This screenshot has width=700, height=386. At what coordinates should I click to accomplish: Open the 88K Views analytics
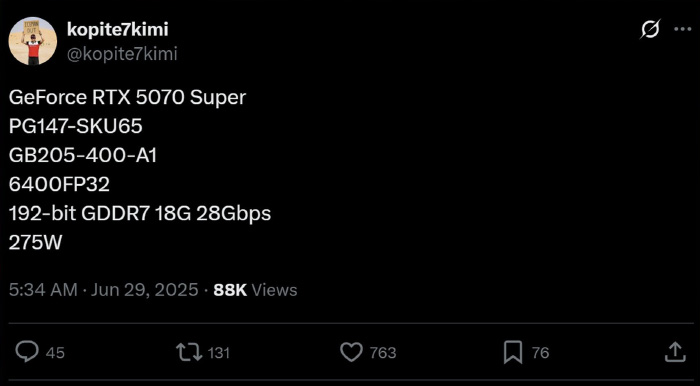point(255,290)
